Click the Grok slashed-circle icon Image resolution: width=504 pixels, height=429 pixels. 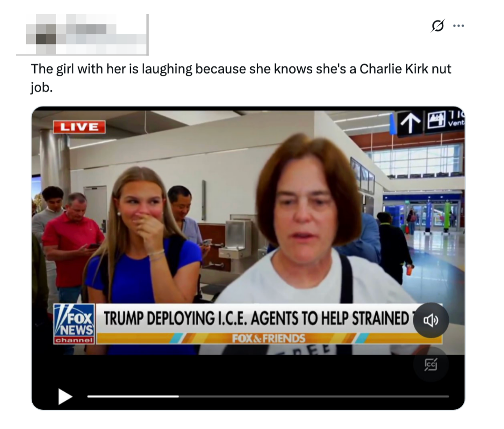pos(438,26)
